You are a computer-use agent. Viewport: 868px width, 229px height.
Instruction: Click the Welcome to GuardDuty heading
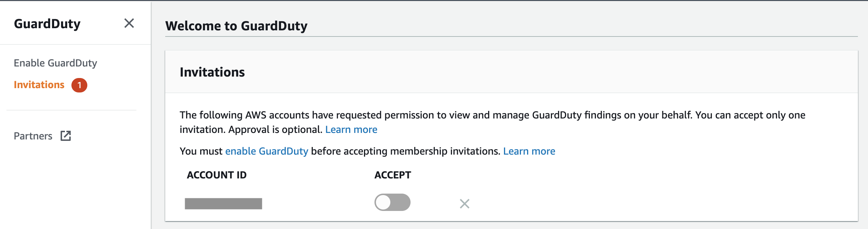236,26
